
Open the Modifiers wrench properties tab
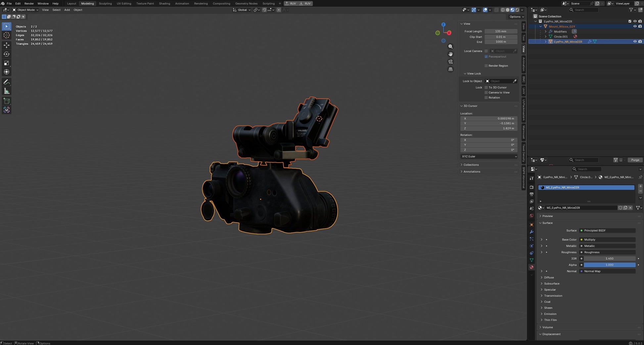coord(531,232)
